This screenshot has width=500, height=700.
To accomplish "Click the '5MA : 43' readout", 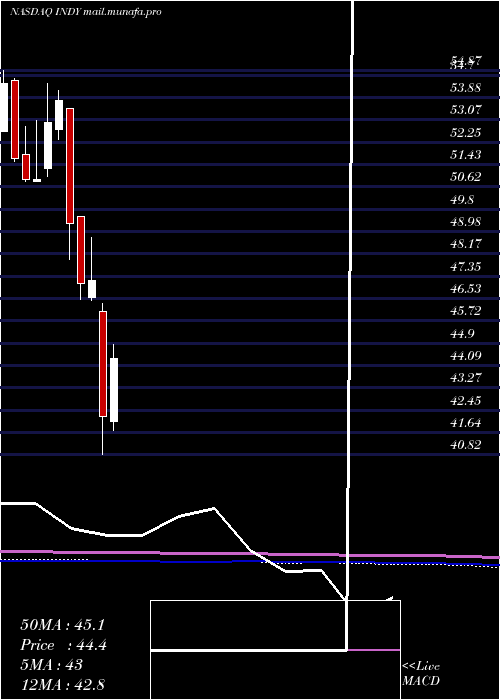I will coord(51,665).
